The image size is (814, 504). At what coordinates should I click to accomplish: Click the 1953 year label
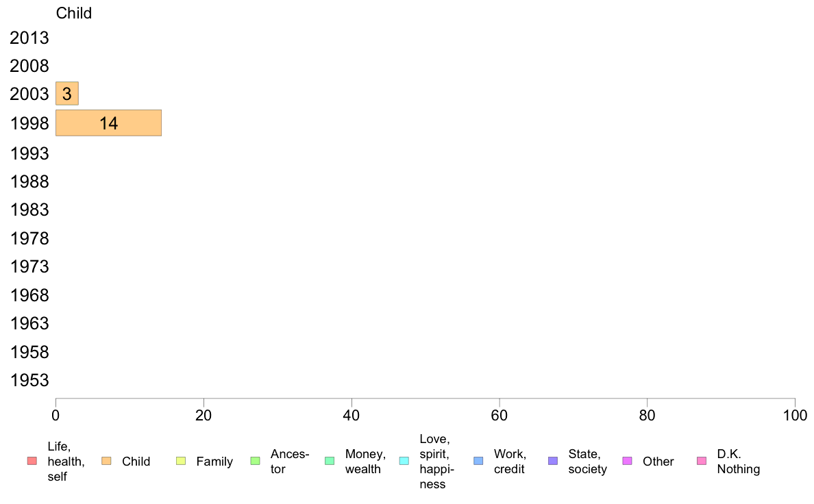coord(29,381)
